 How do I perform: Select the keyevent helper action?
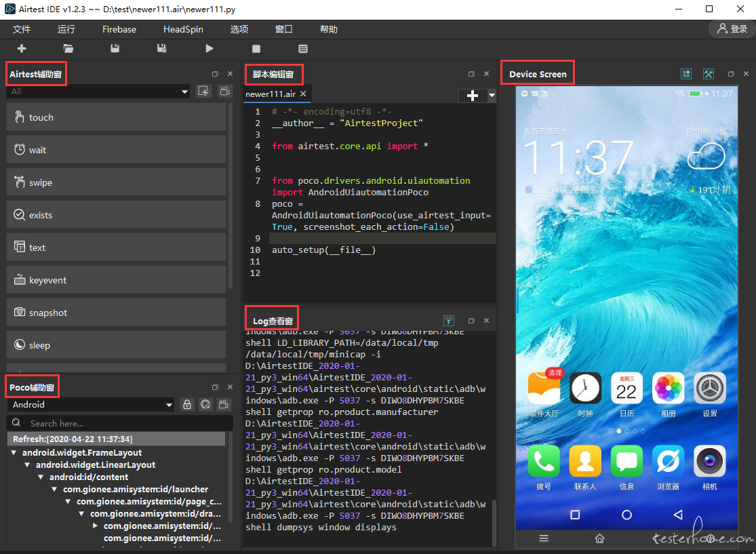coord(116,280)
